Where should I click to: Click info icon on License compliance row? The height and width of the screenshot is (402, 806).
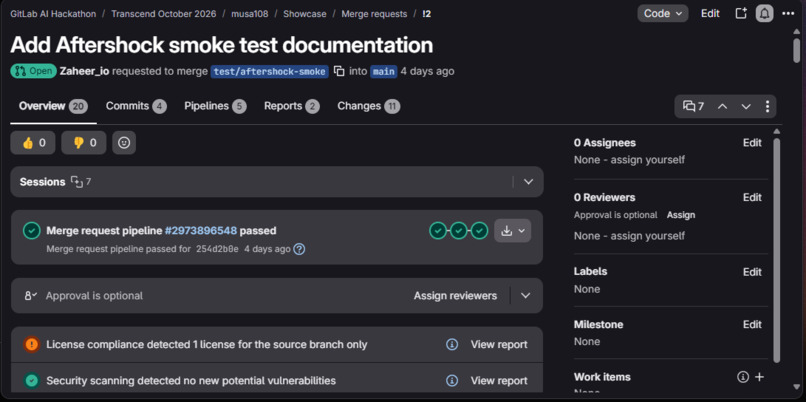click(x=452, y=344)
